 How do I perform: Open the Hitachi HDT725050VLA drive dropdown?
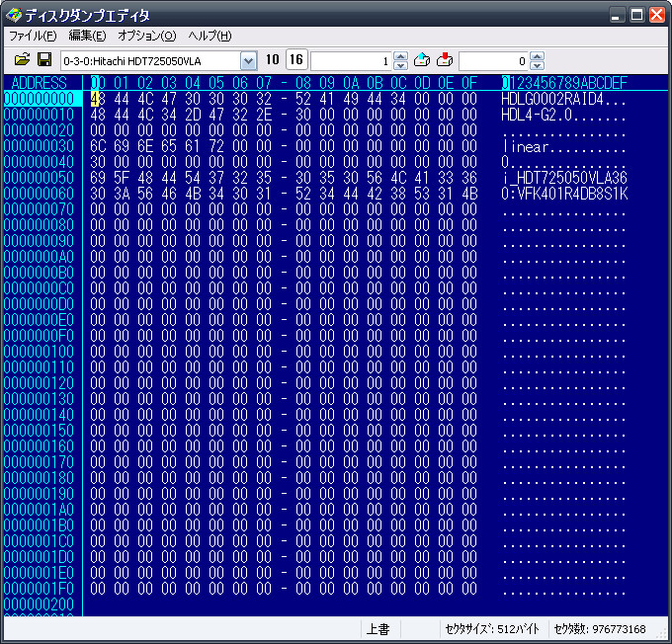point(249,61)
